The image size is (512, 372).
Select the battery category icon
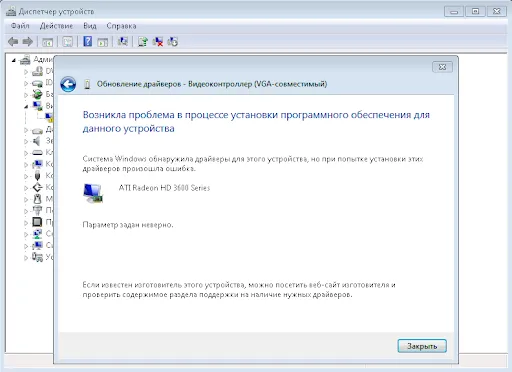tap(37, 94)
